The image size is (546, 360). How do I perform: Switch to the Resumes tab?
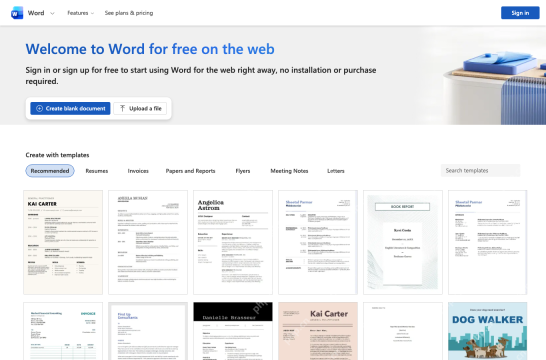pyautogui.click(x=97, y=171)
